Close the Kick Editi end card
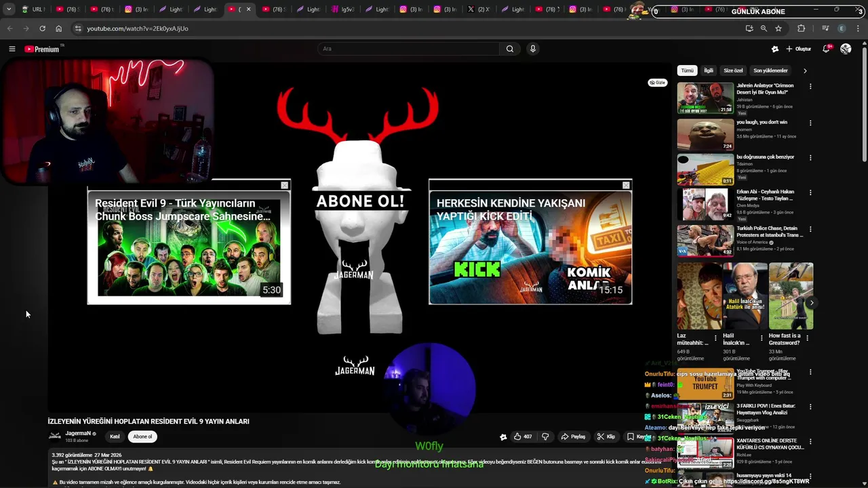The width and height of the screenshot is (868, 488). tap(626, 185)
